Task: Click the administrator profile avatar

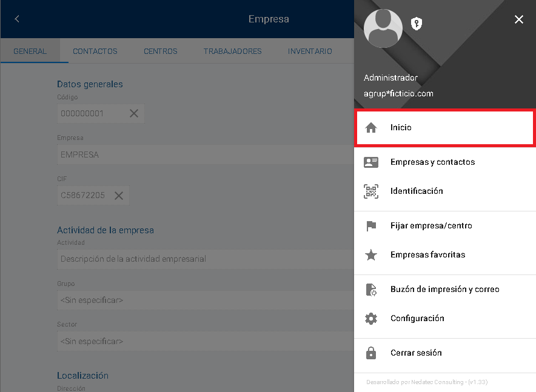Action: (383, 28)
